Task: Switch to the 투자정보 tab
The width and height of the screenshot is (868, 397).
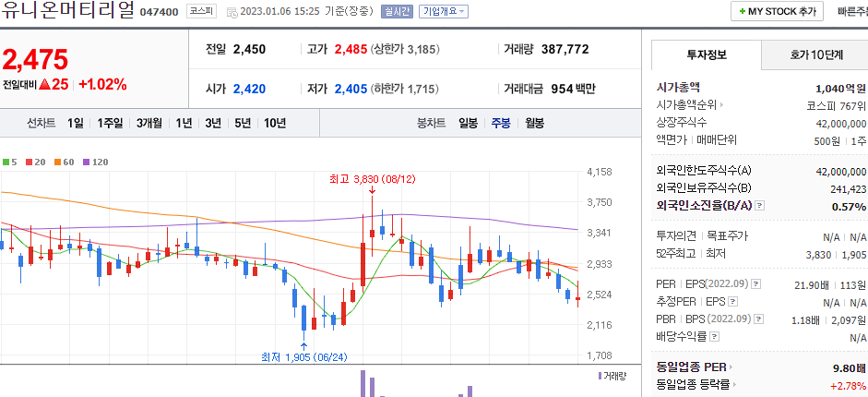Action: click(706, 54)
